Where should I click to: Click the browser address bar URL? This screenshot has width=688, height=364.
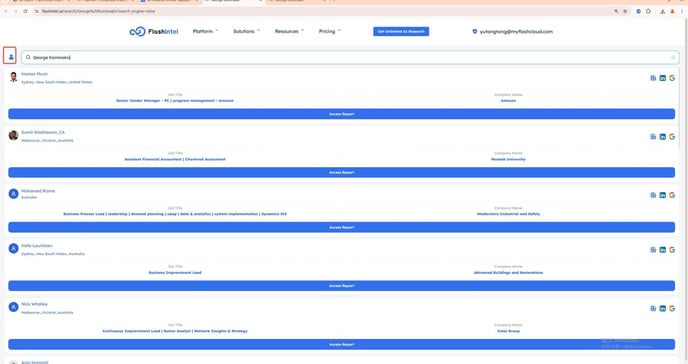point(98,11)
